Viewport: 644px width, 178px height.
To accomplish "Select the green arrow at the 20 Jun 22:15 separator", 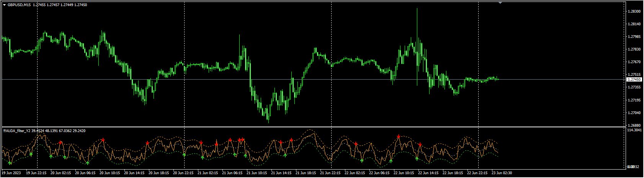I will coord(184,155).
